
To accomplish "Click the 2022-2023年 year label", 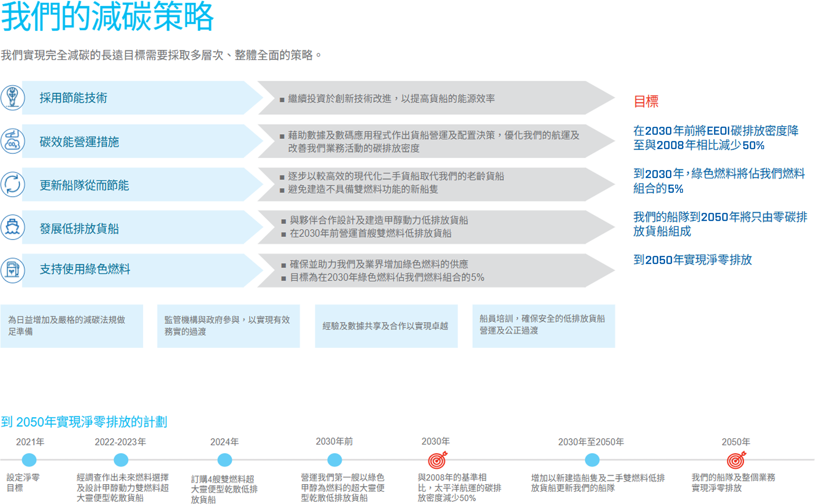I will point(120,442).
